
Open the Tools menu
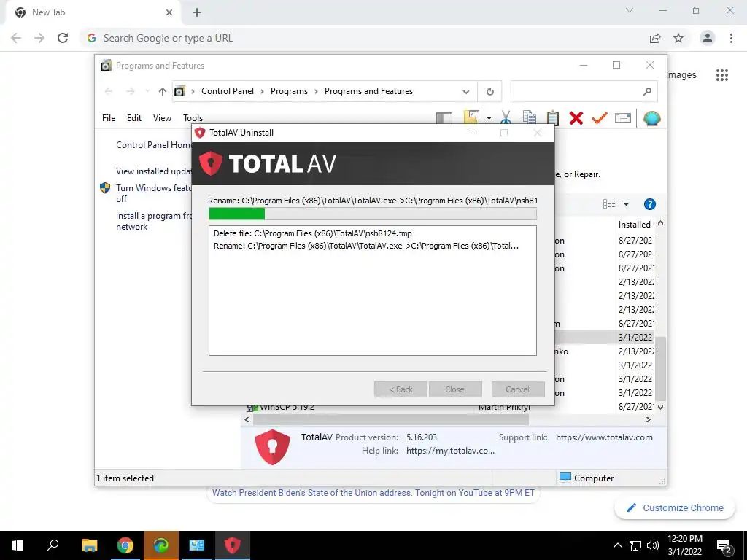tap(193, 117)
